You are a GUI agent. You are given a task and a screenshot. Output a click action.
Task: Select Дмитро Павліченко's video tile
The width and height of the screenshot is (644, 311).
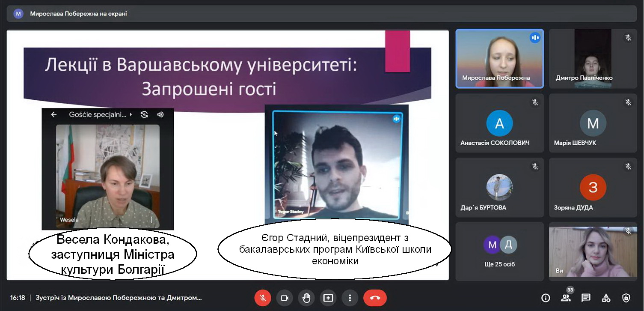click(593, 59)
